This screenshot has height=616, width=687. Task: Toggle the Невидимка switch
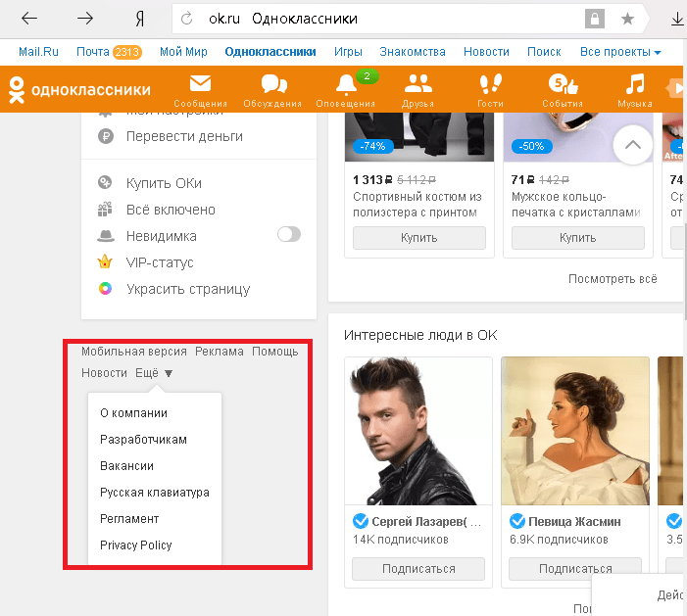[289, 235]
